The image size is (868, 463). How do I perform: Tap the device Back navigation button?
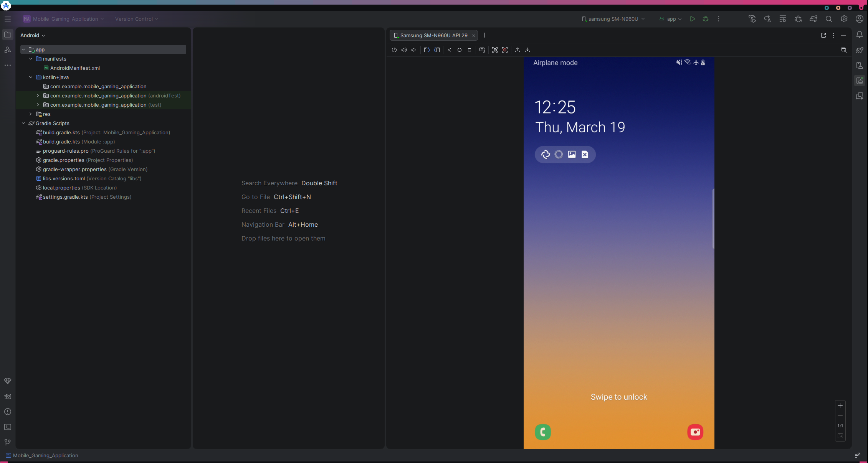[450, 50]
